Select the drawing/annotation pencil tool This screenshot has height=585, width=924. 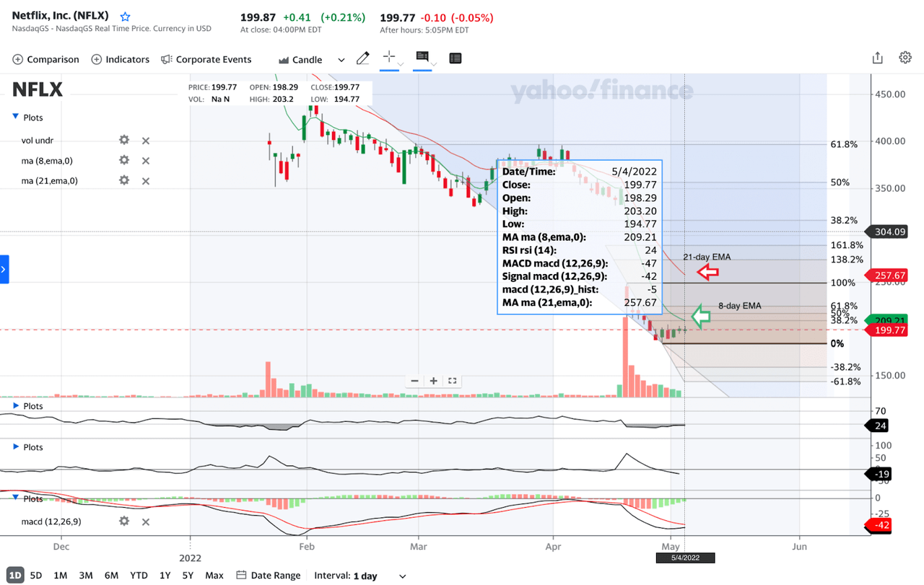[362, 58]
